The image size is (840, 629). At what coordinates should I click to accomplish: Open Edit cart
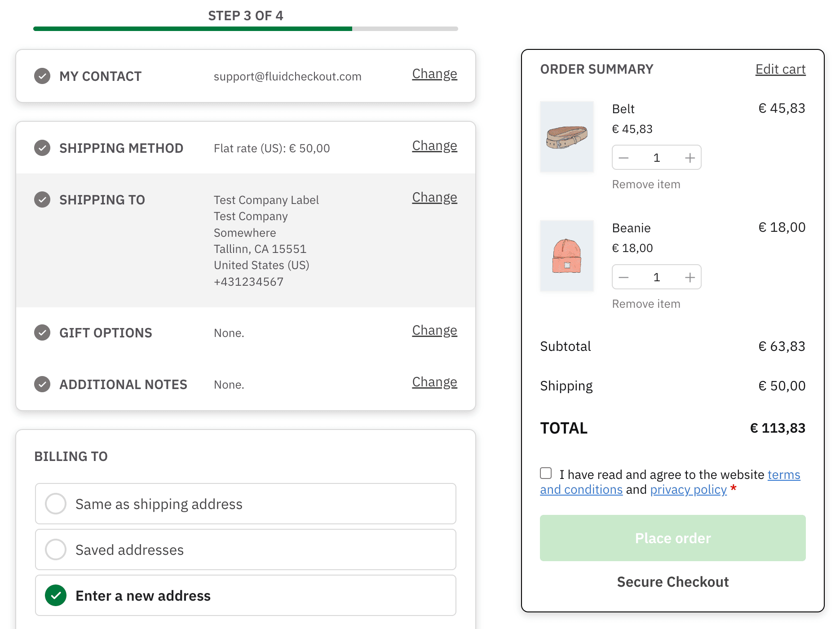click(x=780, y=69)
